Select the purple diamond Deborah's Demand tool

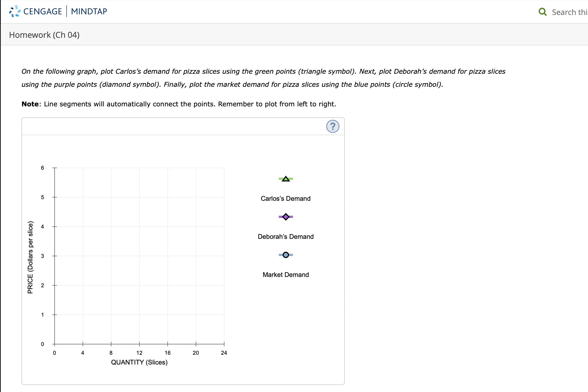coord(286,217)
